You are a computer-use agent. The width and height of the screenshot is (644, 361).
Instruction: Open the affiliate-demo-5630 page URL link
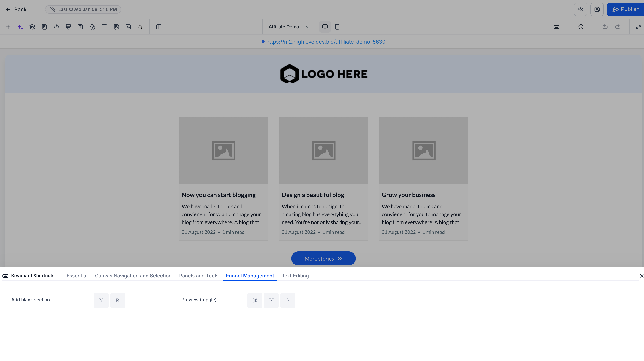tap(326, 42)
